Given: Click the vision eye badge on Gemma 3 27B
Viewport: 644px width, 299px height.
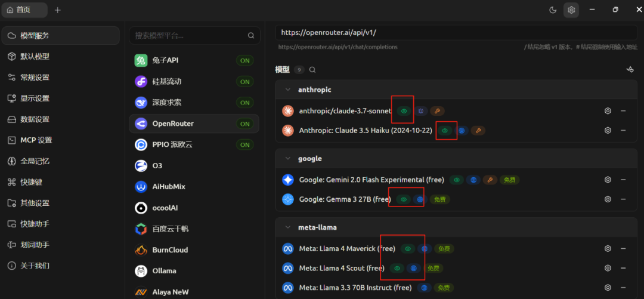Looking at the screenshot, I should (404, 199).
